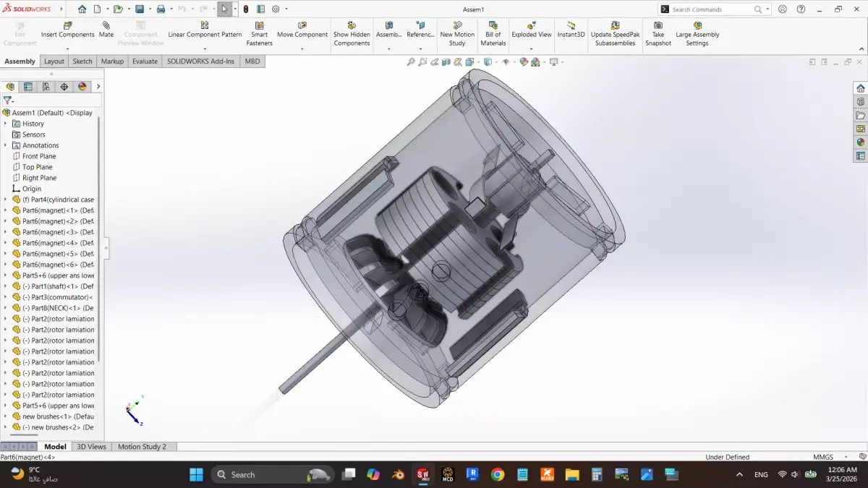The height and width of the screenshot is (488, 868).
Task: Switch to the Layout tab
Action: tap(54, 61)
